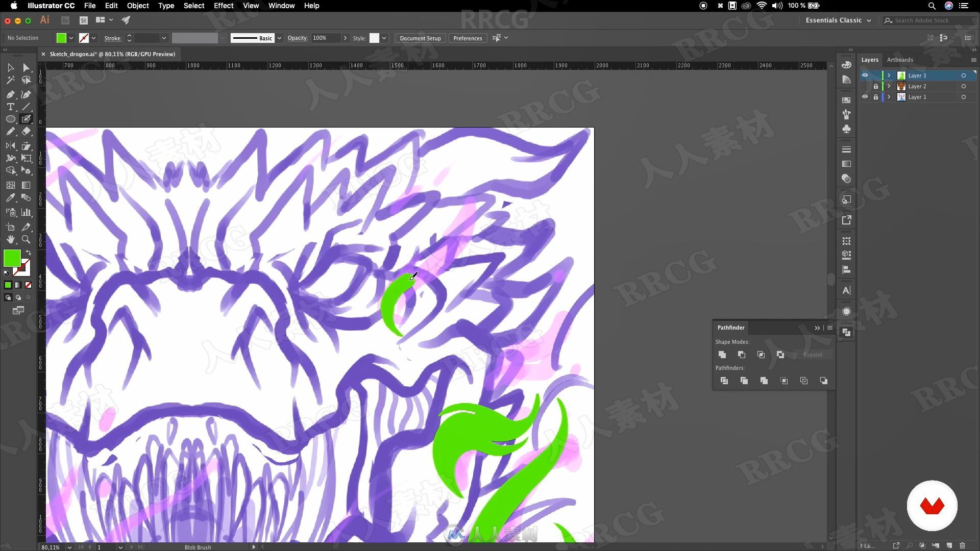Click the green fill color swatch
Viewport: 980px width, 551px height.
click(12, 258)
